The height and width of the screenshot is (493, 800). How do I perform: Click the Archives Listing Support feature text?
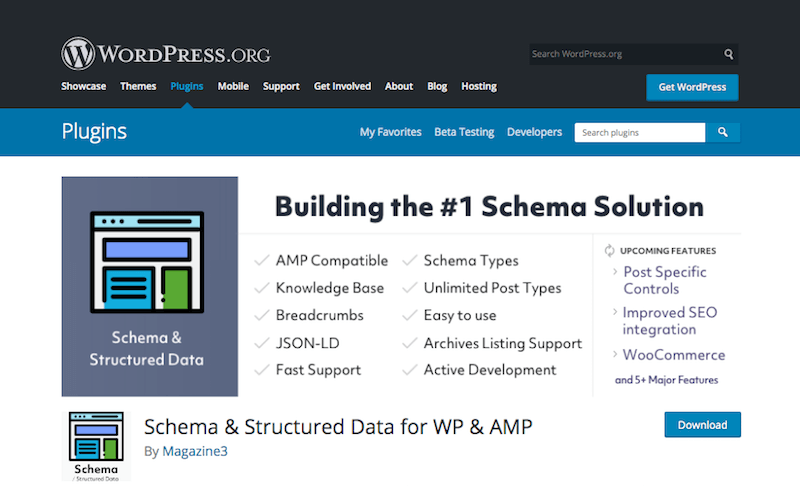click(503, 343)
